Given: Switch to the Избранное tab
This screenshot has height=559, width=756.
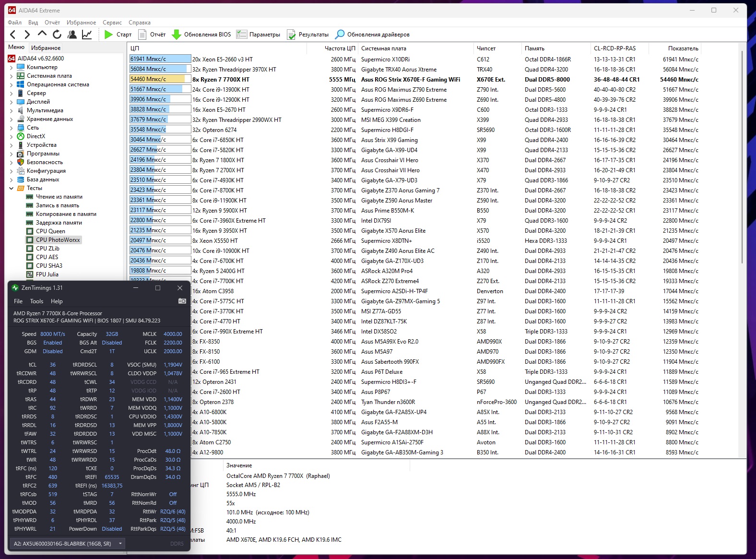Looking at the screenshot, I should 46,48.
